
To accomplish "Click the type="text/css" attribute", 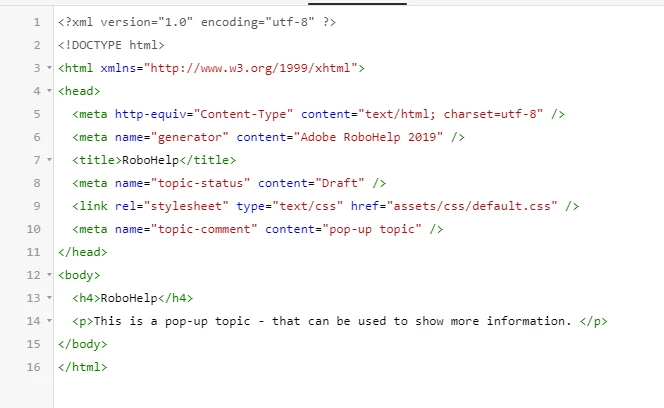I will tap(289, 206).
